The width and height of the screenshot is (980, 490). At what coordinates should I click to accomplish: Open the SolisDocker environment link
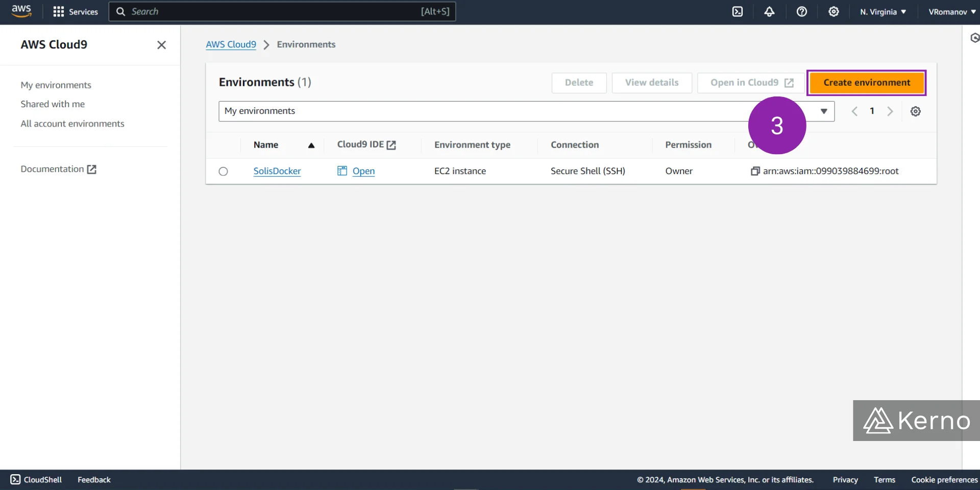coord(277,171)
